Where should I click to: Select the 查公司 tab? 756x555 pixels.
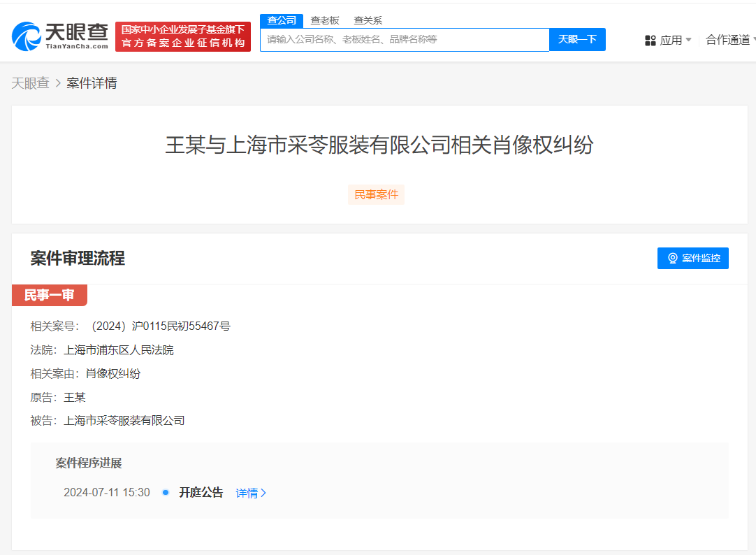point(282,20)
